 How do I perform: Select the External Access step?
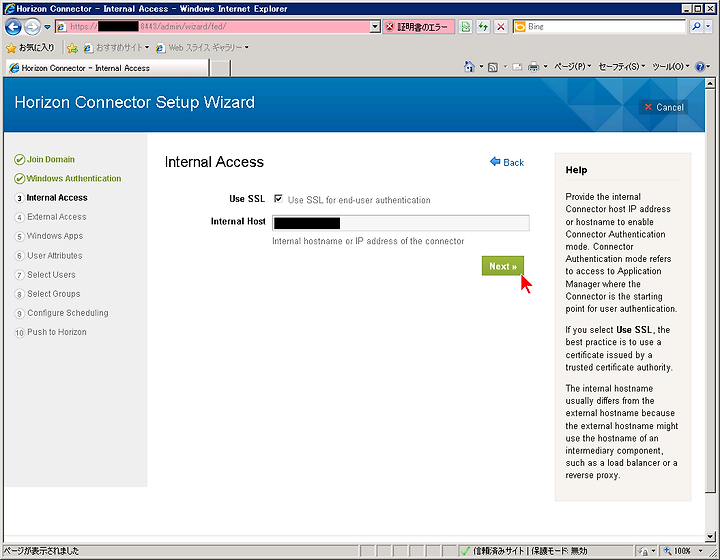click(x=56, y=217)
